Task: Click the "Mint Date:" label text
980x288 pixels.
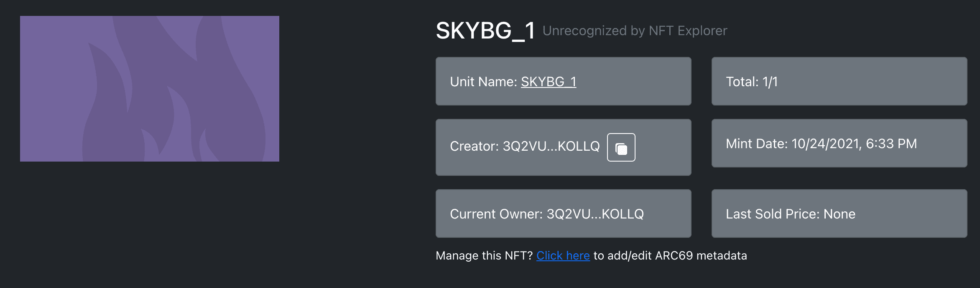Action: pos(757,144)
